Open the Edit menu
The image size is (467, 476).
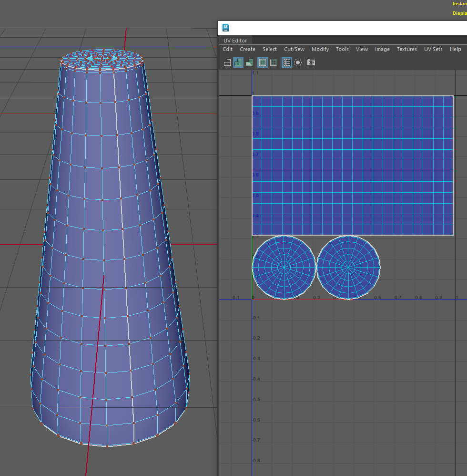(228, 49)
